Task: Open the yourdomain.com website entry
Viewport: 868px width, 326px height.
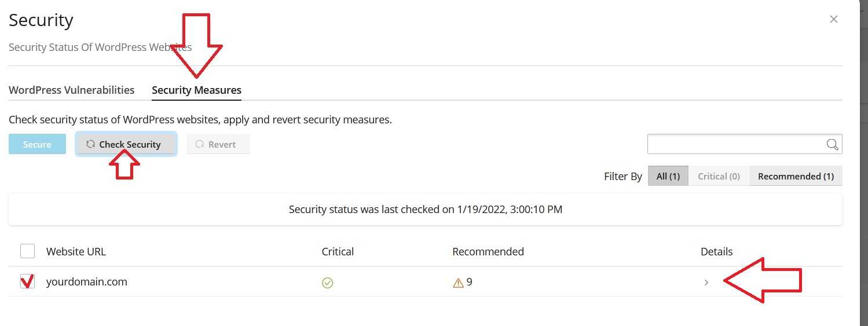Action: point(86,282)
